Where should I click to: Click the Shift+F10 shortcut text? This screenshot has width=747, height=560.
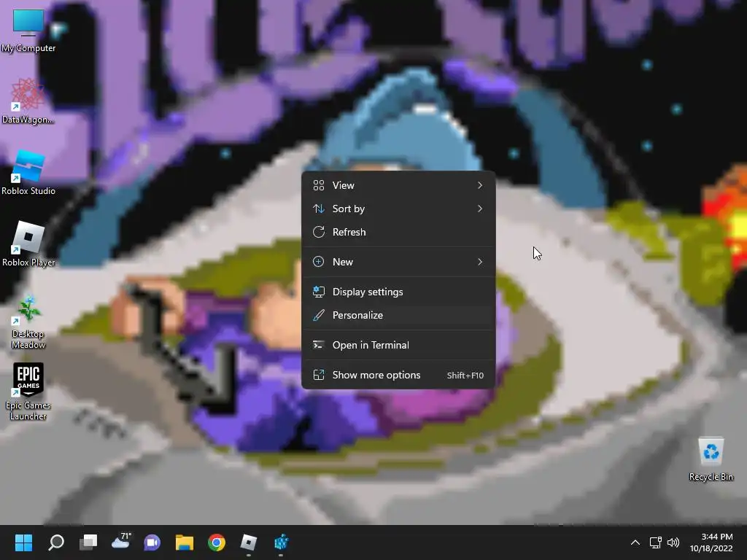pyautogui.click(x=465, y=376)
